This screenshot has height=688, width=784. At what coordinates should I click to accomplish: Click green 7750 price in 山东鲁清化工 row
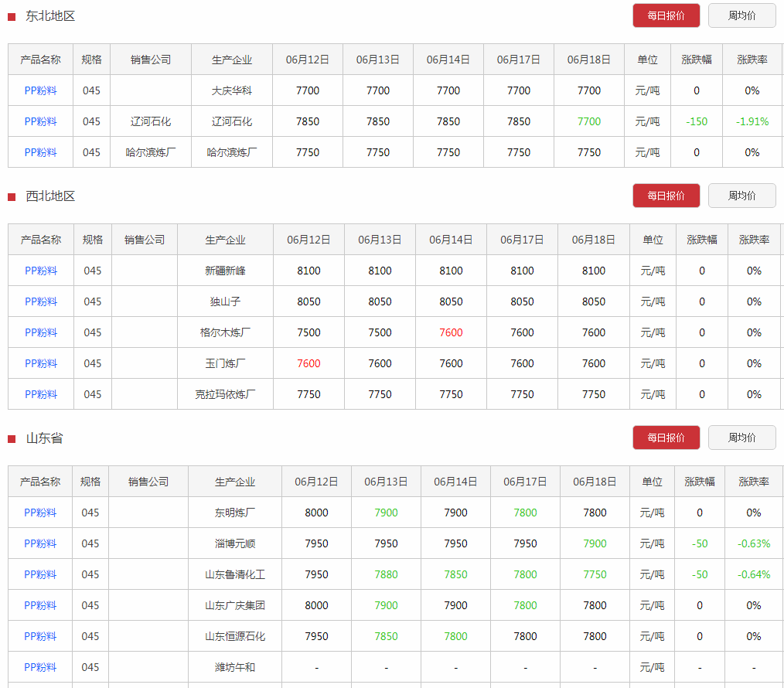pos(595,574)
